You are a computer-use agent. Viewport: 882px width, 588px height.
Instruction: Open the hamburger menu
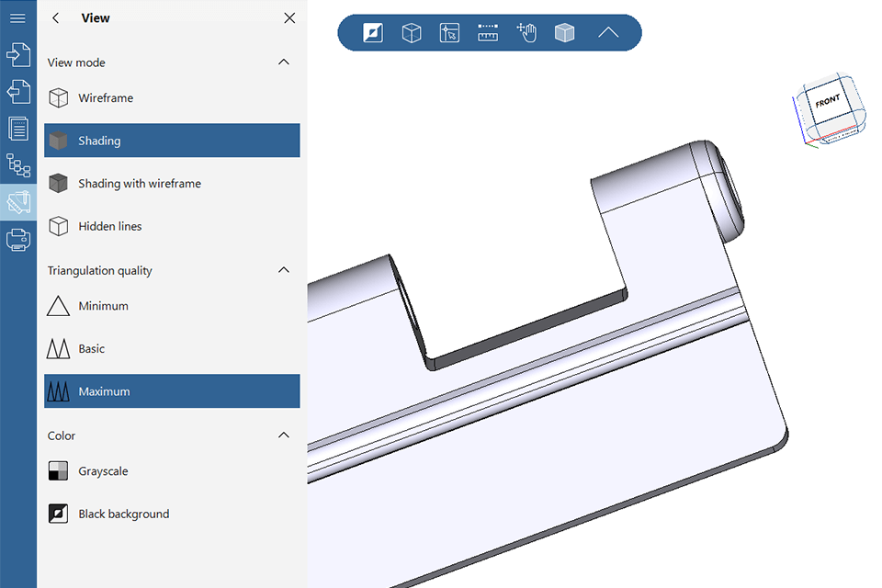coord(18,18)
